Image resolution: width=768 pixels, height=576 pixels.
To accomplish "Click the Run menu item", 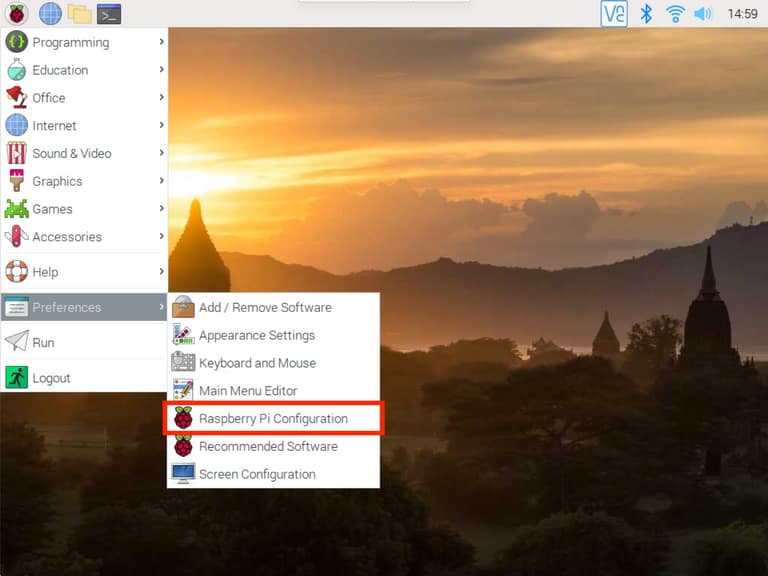I will [x=43, y=342].
